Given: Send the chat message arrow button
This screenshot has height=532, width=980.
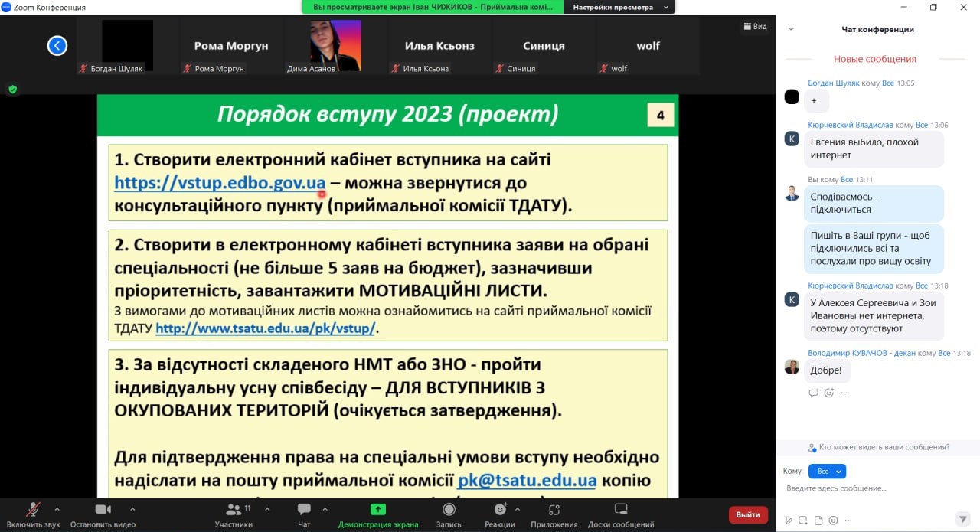Looking at the screenshot, I should pyautogui.click(x=963, y=520).
